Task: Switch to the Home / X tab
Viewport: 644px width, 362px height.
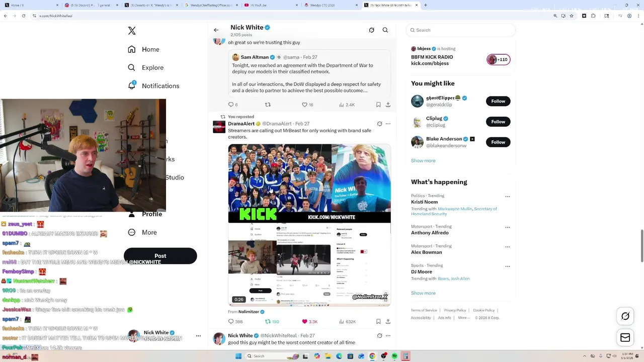Action: [x=30, y=5]
